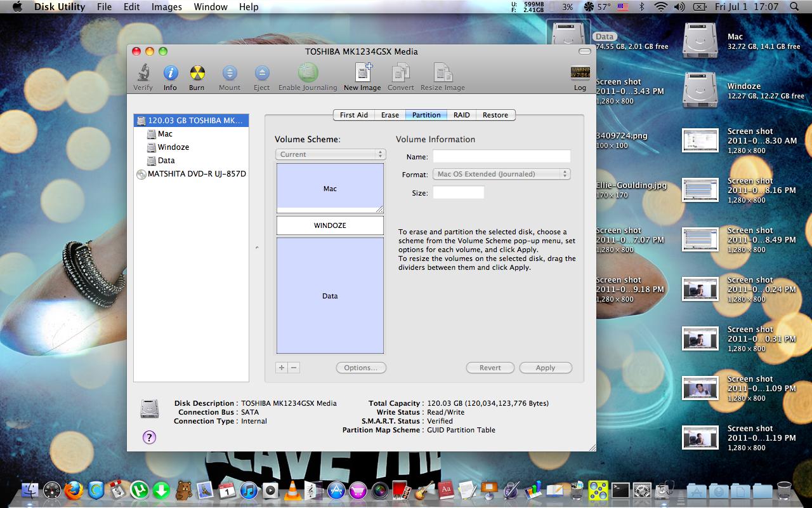Open the Format dropdown menu
The image size is (812, 508).
point(502,174)
